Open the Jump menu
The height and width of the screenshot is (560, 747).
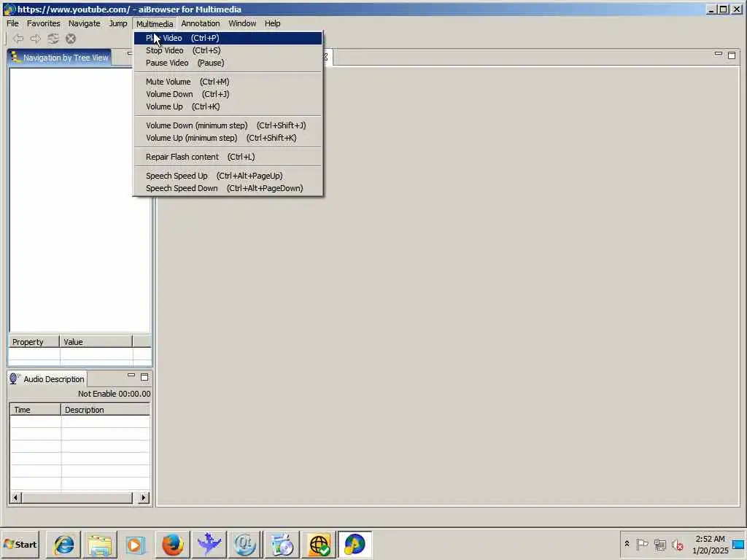tap(118, 23)
